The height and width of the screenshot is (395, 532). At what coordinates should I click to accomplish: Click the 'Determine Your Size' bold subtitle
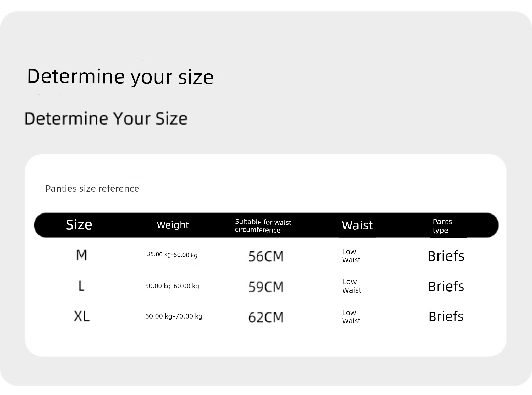tap(106, 118)
